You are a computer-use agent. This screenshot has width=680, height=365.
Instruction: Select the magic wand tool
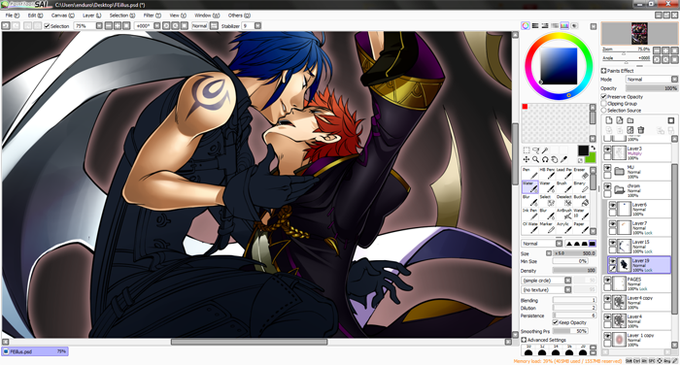[546, 150]
